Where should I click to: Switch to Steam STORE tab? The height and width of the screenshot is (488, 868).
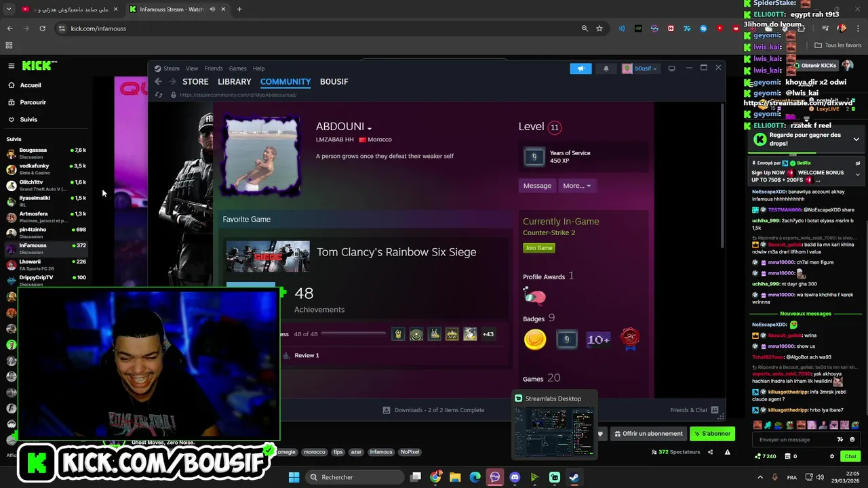pyautogui.click(x=195, y=81)
